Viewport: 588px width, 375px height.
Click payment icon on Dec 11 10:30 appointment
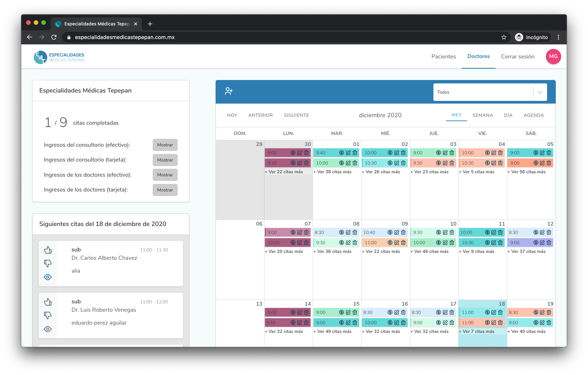(487, 243)
